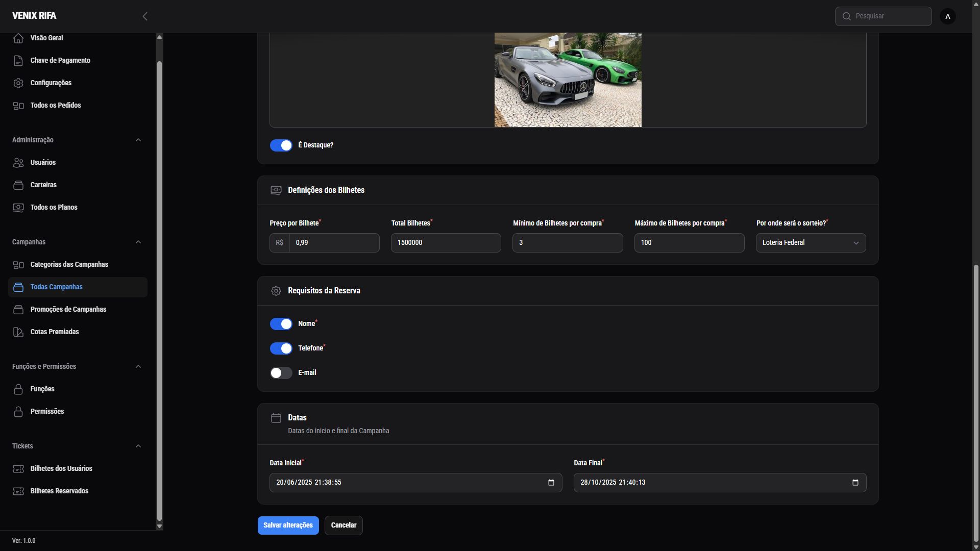
Task: Open calendar picker in Data Final field
Action: pyautogui.click(x=855, y=483)
